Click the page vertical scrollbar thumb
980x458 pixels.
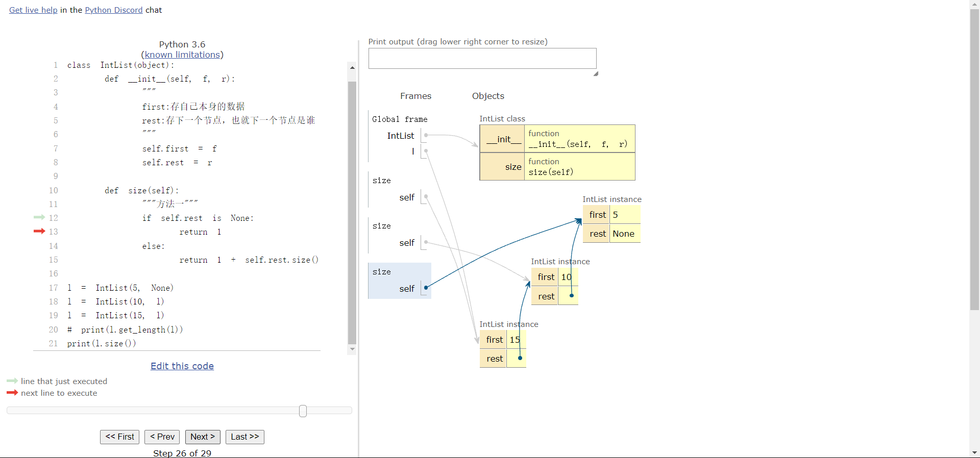975,160
